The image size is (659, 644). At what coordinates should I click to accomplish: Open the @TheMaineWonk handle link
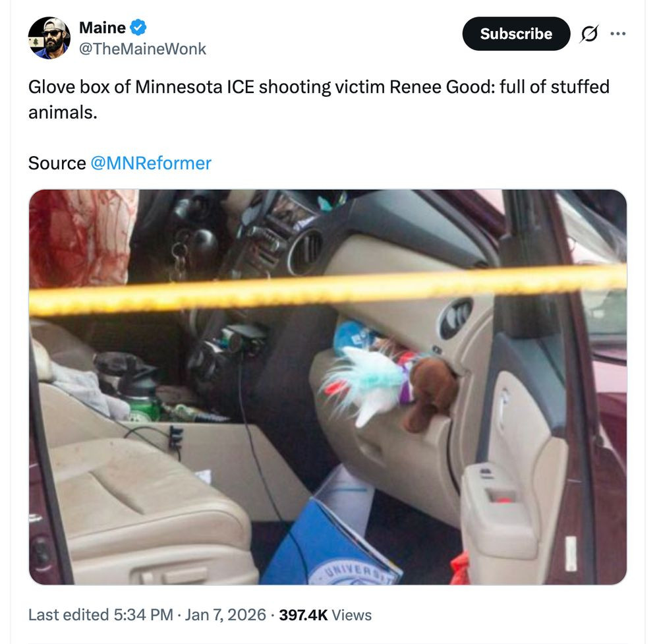(x=142, y=49)
